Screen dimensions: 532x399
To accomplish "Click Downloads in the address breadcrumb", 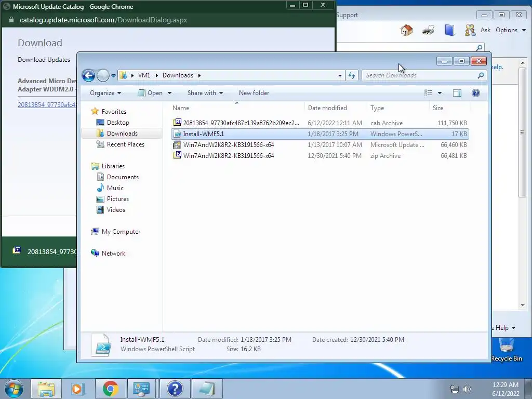I will [178, 75].
